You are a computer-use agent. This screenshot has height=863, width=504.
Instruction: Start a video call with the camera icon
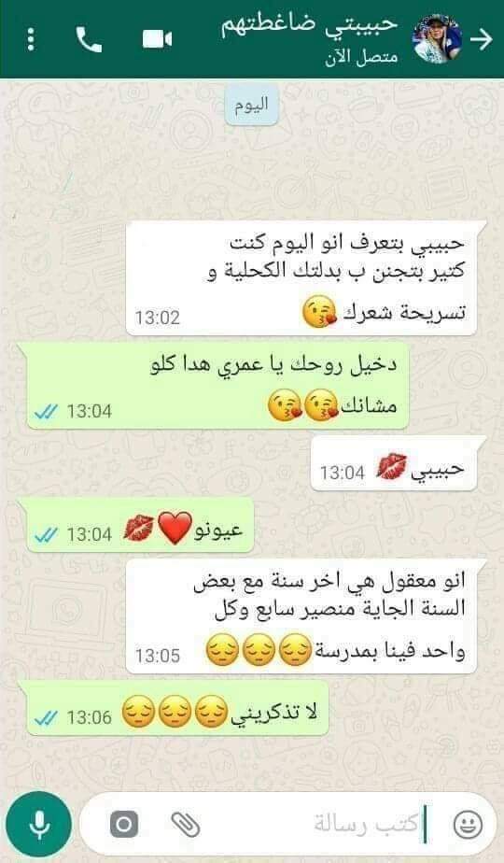158,39
